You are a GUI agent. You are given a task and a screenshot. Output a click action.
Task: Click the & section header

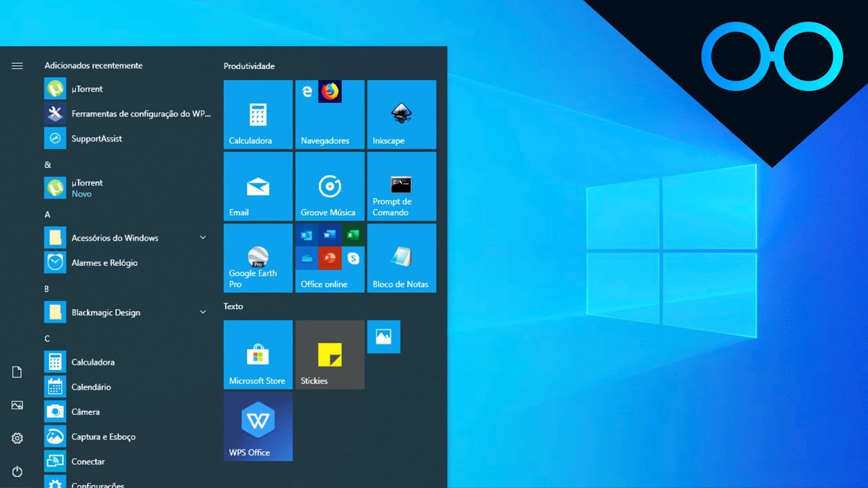[x=47, y=165]
